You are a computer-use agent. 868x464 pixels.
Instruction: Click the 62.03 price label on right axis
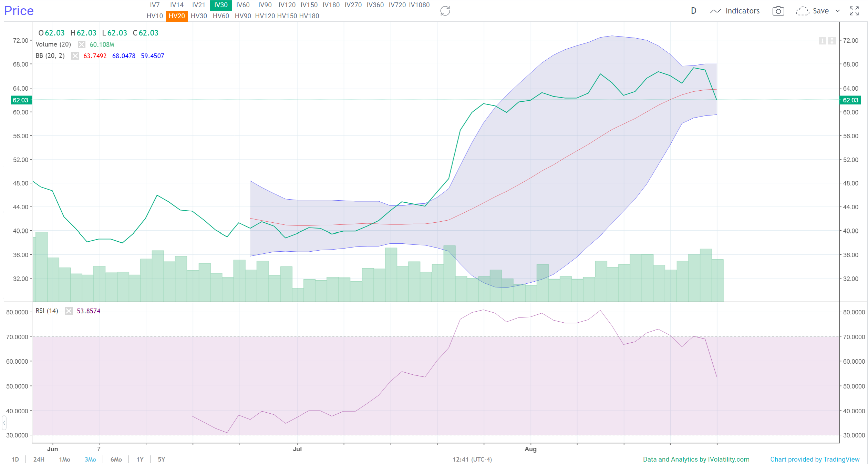coord(850,100)
